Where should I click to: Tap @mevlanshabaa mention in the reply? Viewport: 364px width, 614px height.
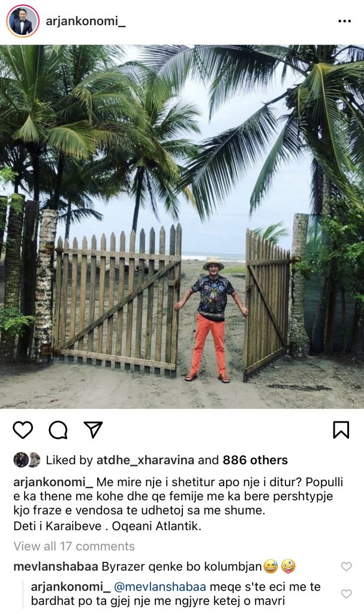tap(160, 587)
